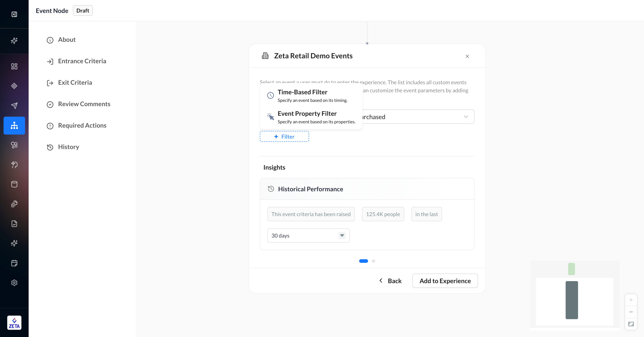Click the fit-to-screen canvas icon
The image size is (644, 337).
tap(631, 324)
